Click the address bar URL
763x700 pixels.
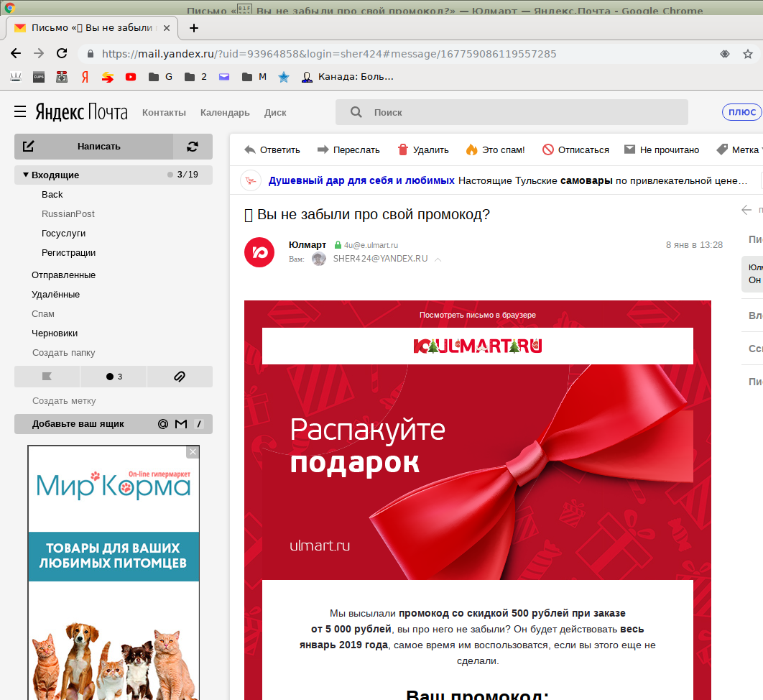click(329, 54)
